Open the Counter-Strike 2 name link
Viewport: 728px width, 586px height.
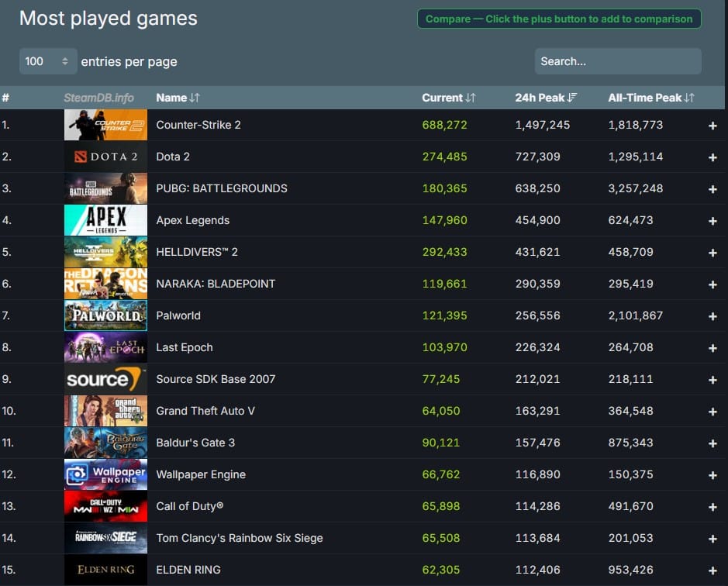[x=198, y=125]
